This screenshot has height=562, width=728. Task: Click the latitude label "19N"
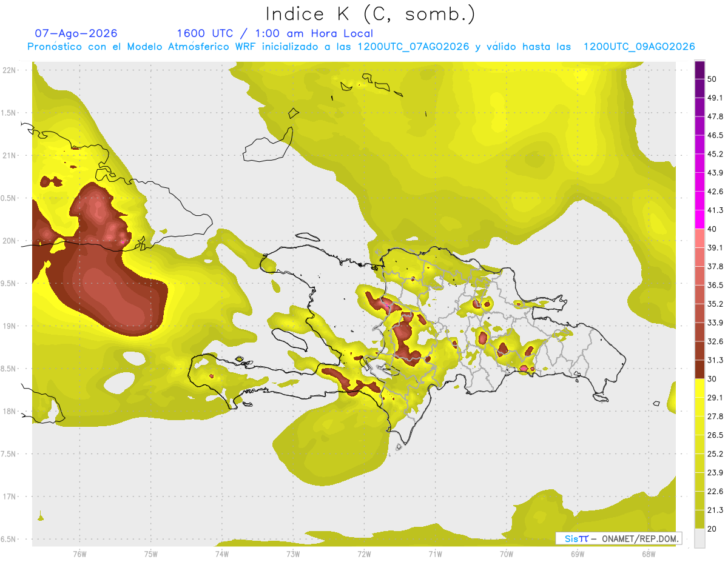click(10, 326)
